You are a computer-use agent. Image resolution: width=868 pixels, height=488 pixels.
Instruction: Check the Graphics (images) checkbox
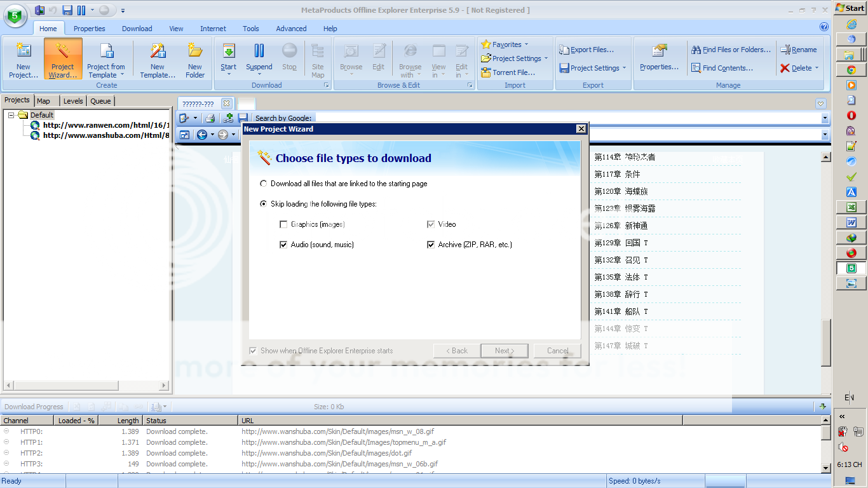pos(283,224)
